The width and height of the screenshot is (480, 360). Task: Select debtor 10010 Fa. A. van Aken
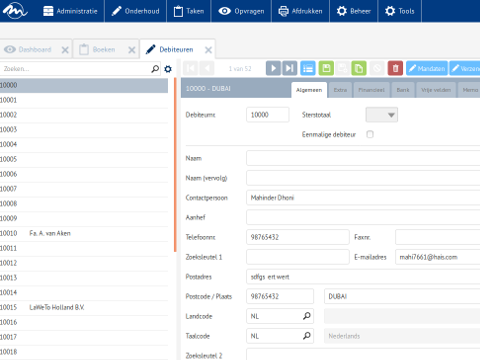point(84,233)
